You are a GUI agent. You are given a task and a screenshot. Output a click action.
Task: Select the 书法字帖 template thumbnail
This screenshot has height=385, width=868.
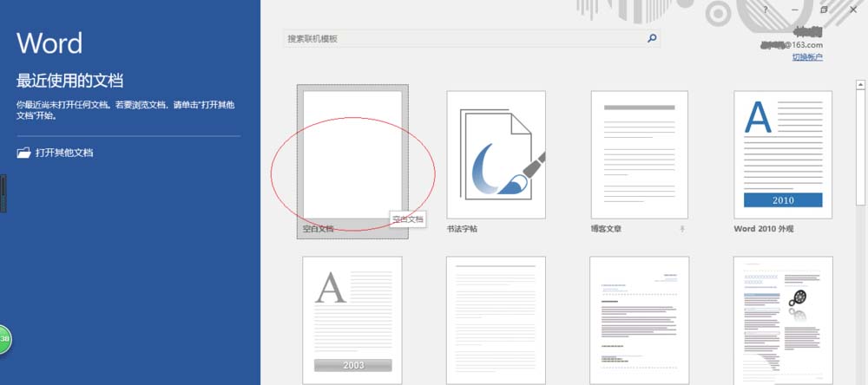tap(496, 154)
